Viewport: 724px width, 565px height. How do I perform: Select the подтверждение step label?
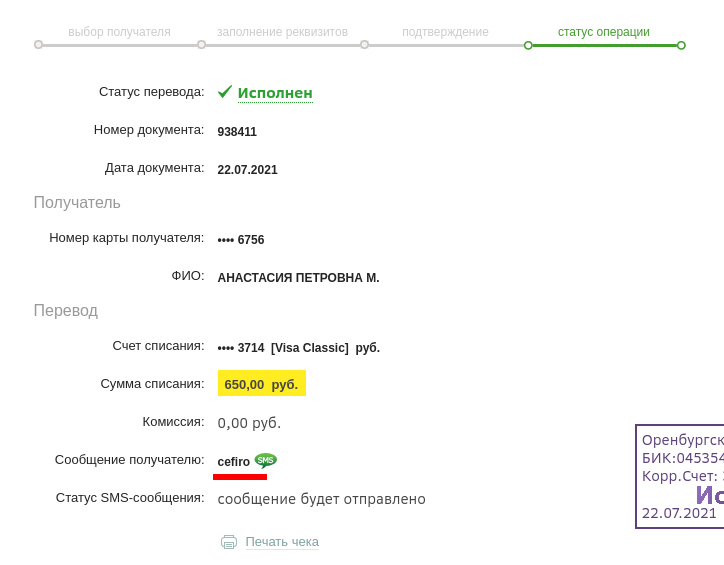[x=445, y=32]
